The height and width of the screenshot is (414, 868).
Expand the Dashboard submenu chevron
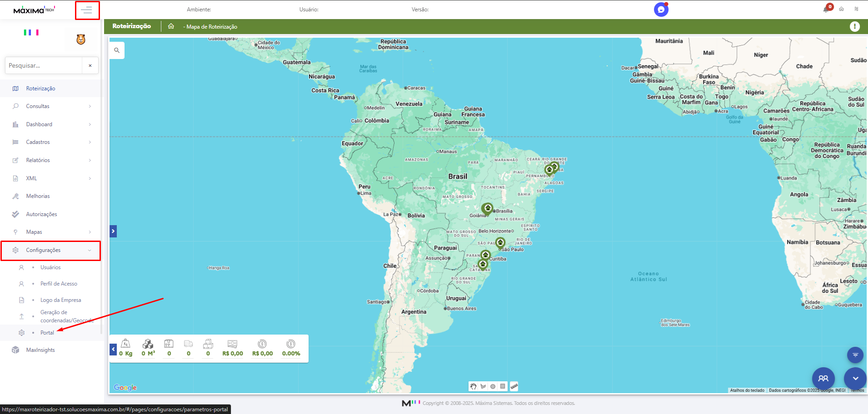(x=90, y=124)
